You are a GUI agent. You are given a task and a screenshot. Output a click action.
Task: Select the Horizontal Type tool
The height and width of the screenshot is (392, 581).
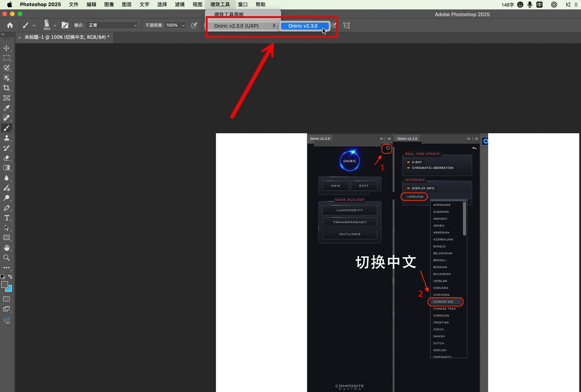click(6, 218)
